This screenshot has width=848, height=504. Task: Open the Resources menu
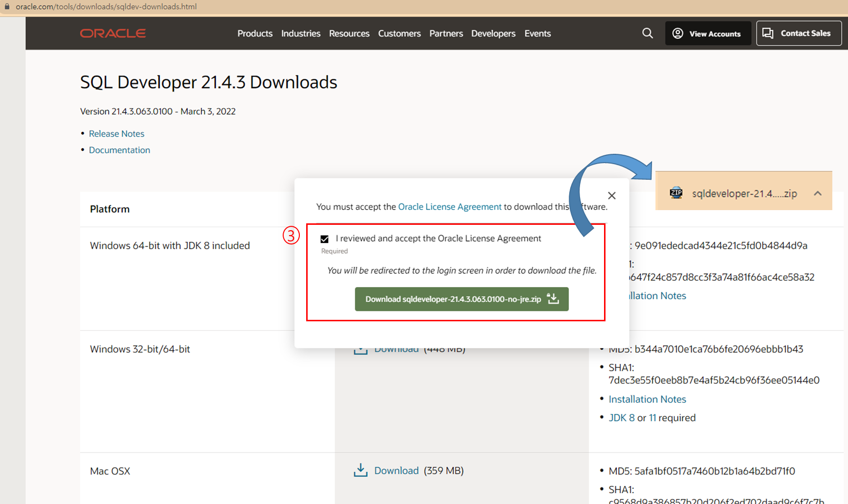click(x=349, y=33)
